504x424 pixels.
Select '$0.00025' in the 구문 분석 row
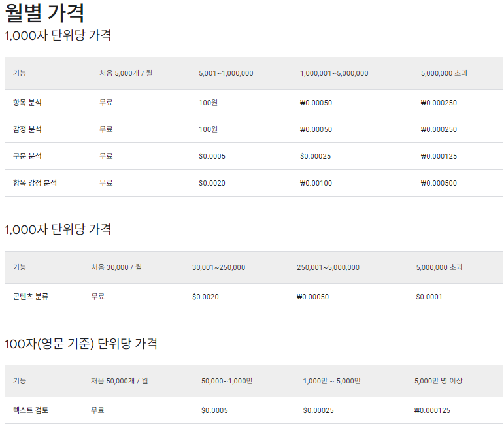(315, 156)
